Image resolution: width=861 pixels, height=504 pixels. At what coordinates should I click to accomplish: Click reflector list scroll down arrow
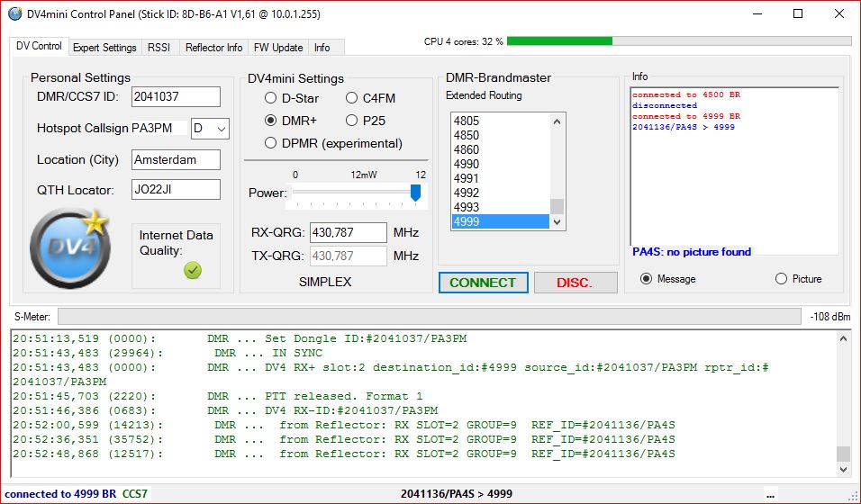pyautogui.click(x=557, y=221)
